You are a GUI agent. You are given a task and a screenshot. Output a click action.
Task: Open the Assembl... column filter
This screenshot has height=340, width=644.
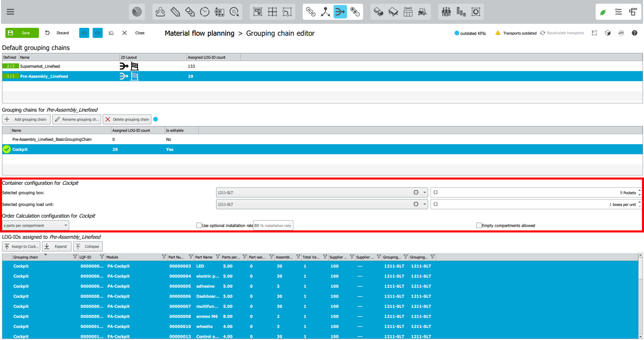click(x=298, y=257)
